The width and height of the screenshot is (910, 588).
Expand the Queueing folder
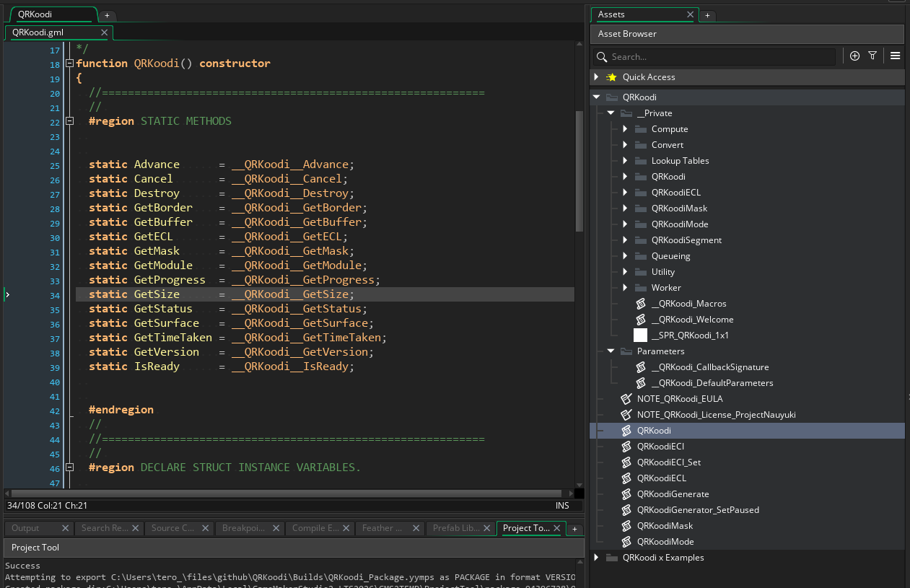pos(625,256)
